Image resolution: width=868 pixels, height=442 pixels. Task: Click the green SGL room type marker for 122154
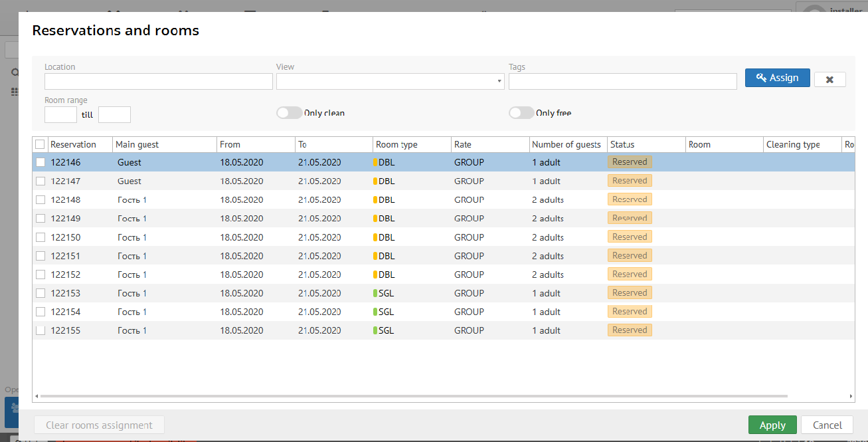tap(375, 312)
